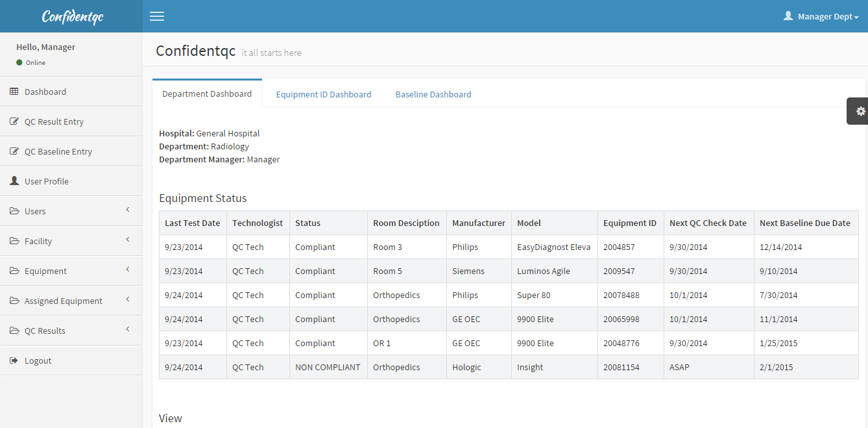Click the User Profile person icon
This screenshot has width=868, height=428.
[14, 181]
